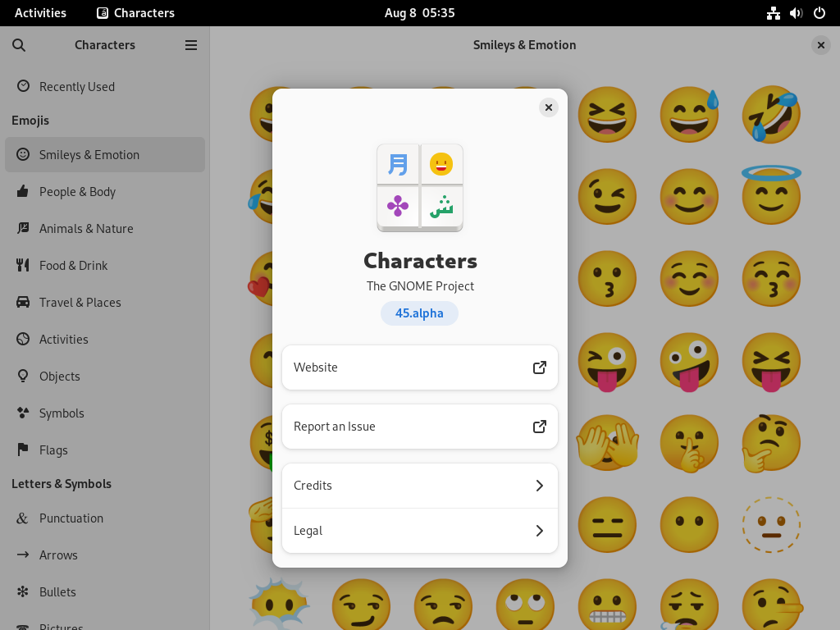Click the 45.alpha version button
840x630 pixels.
pyautogui.click(x=419, y=313)
